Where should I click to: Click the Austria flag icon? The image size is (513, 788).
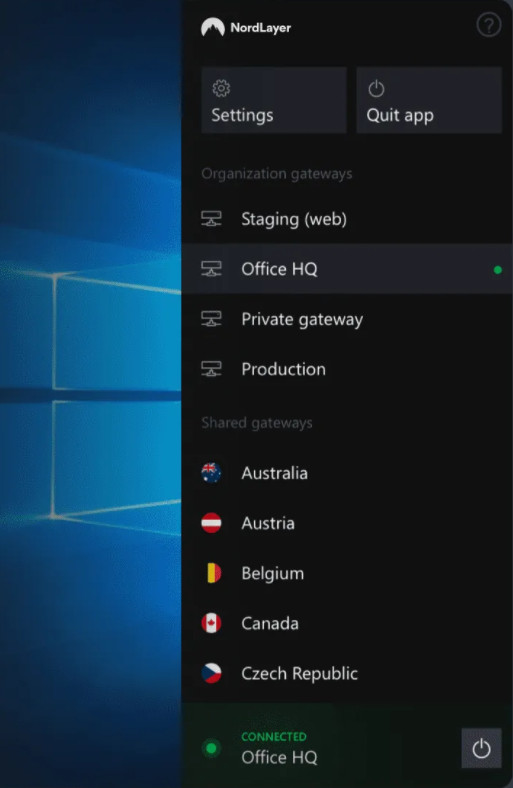tap(212, 523)
